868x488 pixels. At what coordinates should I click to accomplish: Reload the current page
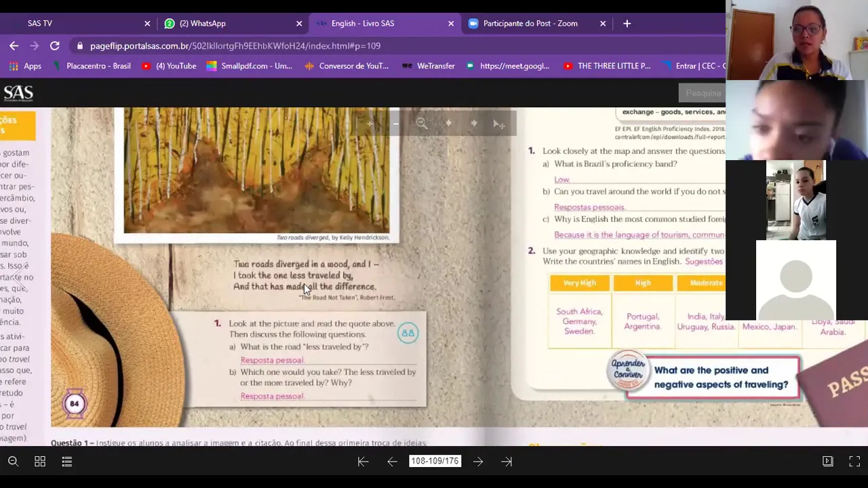55,45
